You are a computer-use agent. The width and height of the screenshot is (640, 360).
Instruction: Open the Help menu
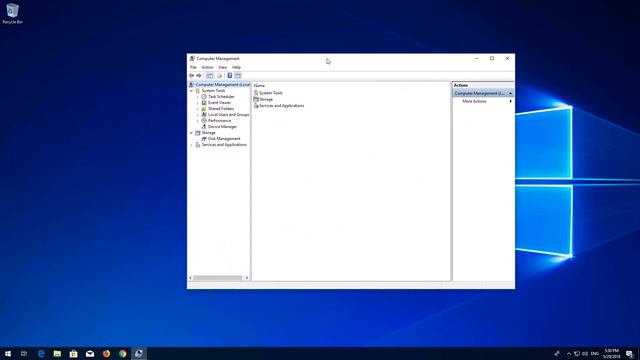236,67
